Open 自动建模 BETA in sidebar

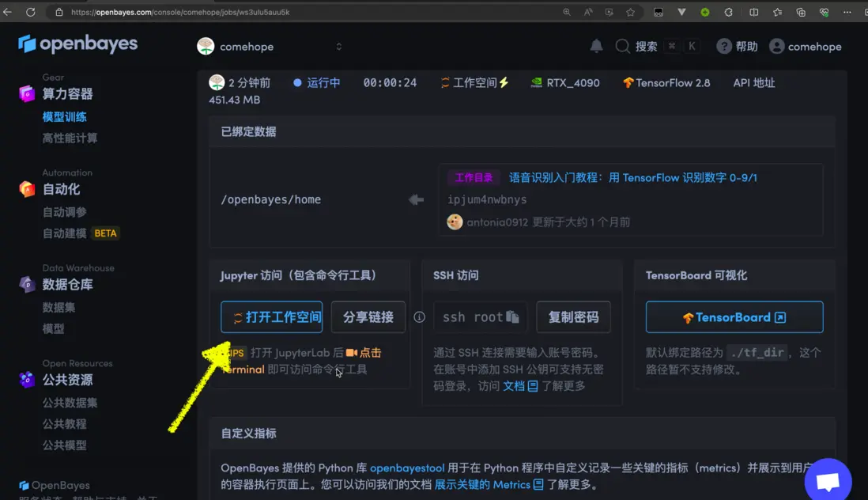[x=81, y=233]
